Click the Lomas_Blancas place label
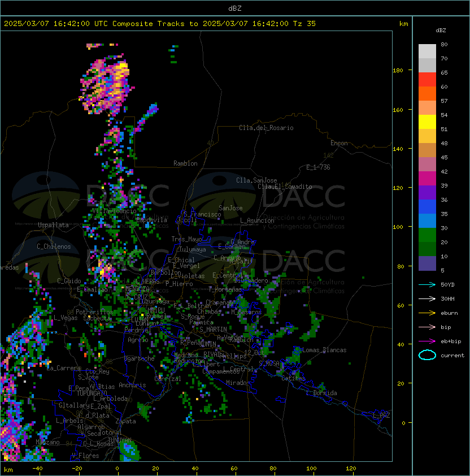 pyautogui.click(x=324, y=350)
